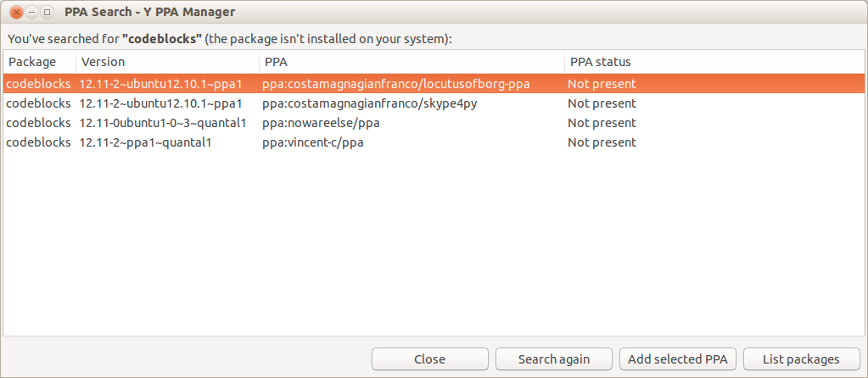Close the PPA Search window
Screen dimensions: 868x378
coord(16,13)
